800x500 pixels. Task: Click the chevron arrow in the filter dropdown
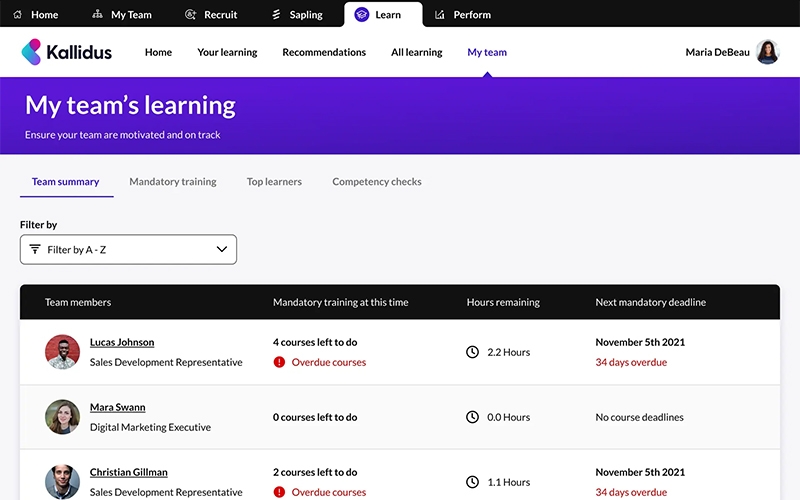click(222, 249)
